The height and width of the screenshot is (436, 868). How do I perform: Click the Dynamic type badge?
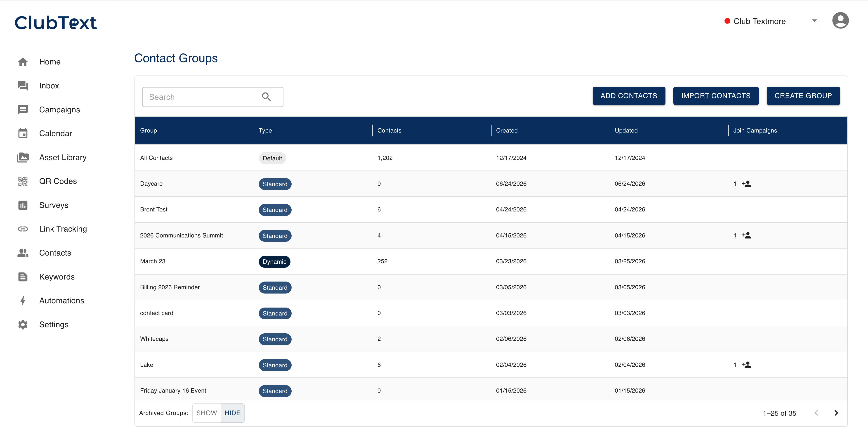[x=274, y=262]
